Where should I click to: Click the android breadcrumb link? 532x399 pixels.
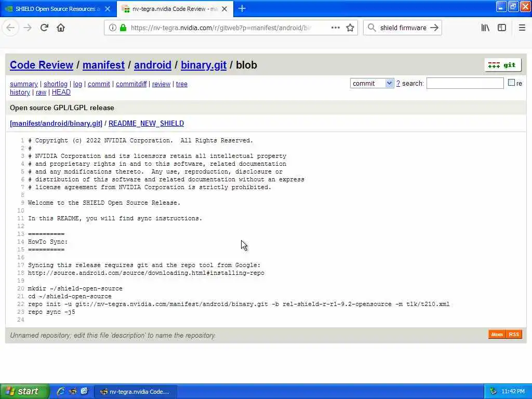tap(153, 65)
